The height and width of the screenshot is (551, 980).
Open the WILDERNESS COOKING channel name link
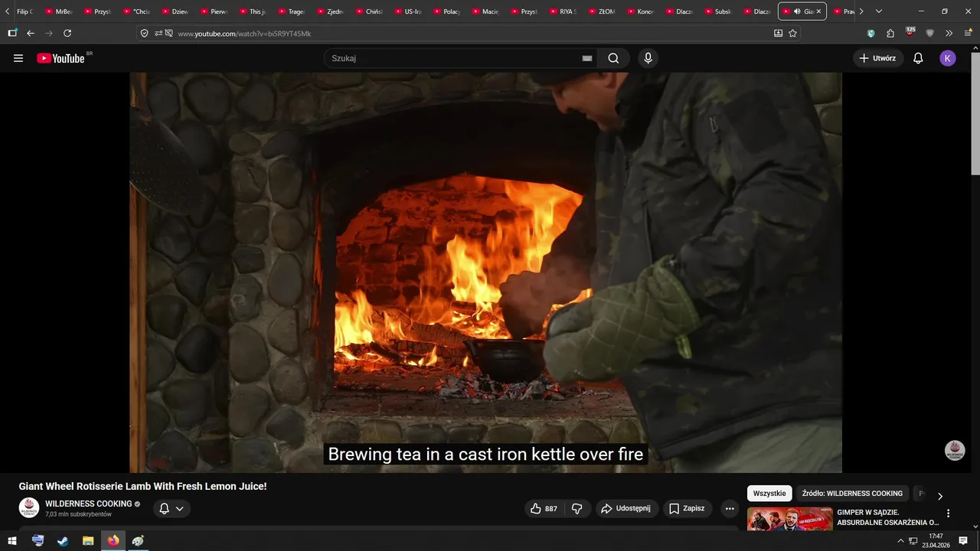pos(89,504)
